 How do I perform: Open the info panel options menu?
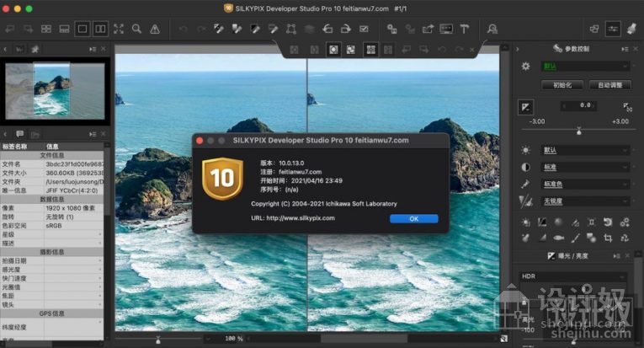click(x=93, y=134)
